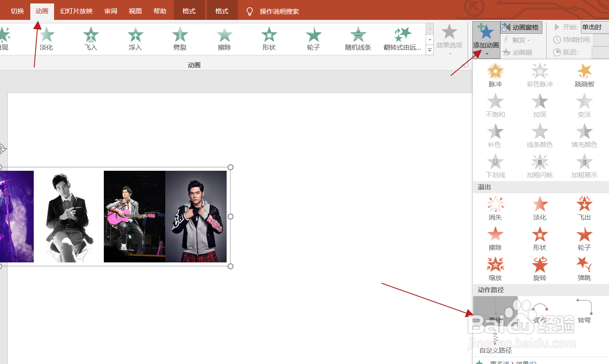The height and width of the screenshot is (364, 609).
Task: Open the 开始 start timing combo box
Action: pyautogui.click(x=595, y=27)
